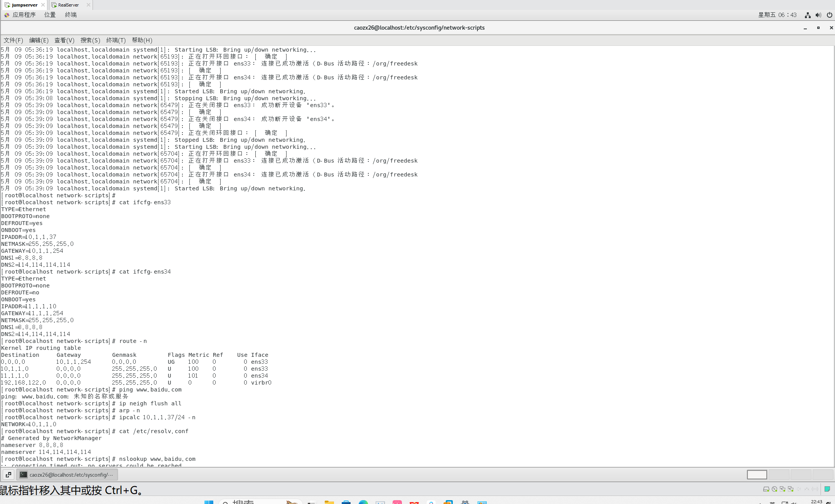Open the 帮助(H) help menu

coord(142,40)
